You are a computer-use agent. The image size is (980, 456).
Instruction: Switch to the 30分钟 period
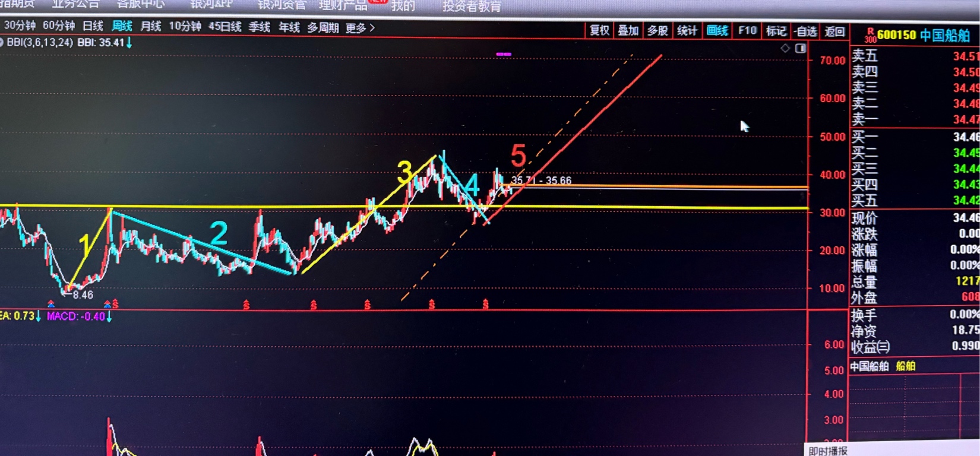[20, 26]
